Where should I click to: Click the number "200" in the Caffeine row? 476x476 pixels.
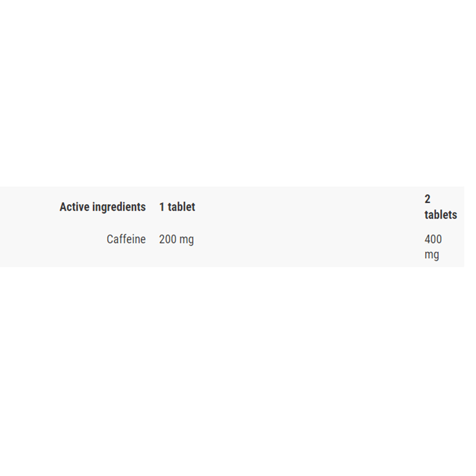point(168,239)
